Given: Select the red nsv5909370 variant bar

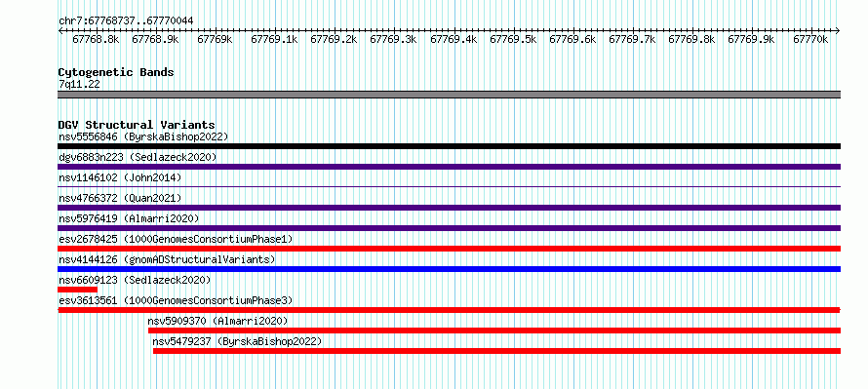Looking at the screenshot, I should coord(494,331).
